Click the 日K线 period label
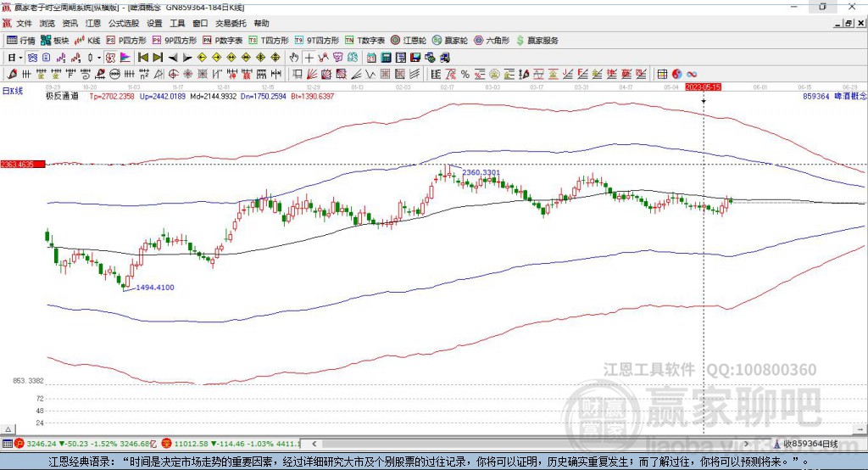This screenshot has width=868, height=470. pos(13,91)
